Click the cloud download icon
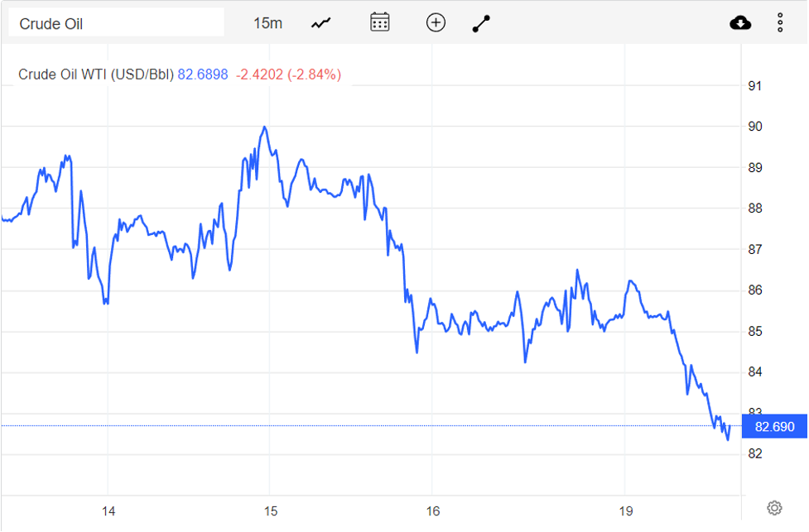This screenshot has width=809, height=532. pos(740,22)
